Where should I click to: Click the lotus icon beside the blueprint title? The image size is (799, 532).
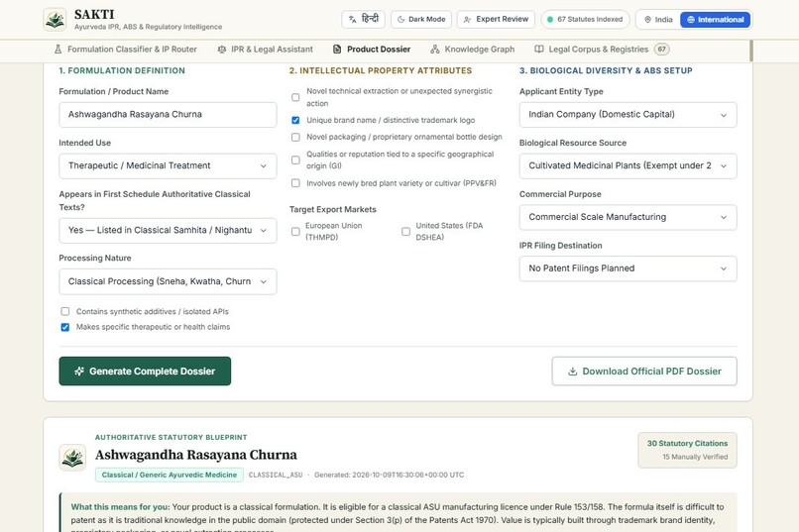pos(72,457)
